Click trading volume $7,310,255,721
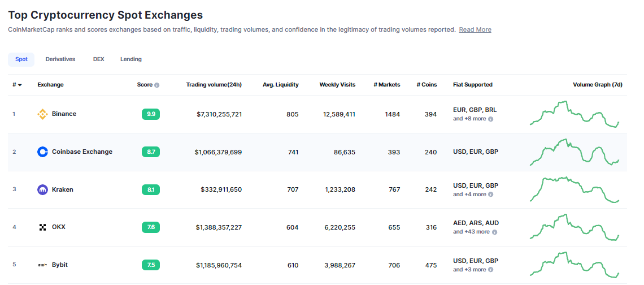Viewport: 644px width, 285px height. tap(219, 114)
